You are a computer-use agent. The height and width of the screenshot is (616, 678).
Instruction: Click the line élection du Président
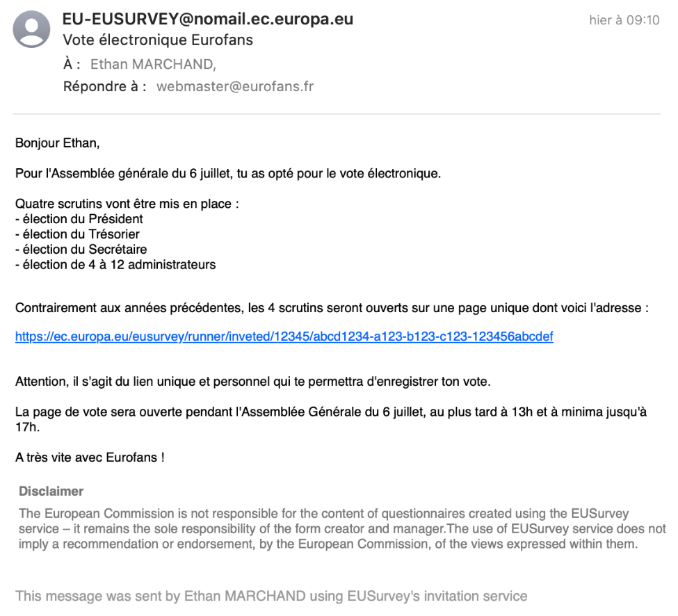pyautogui.click(x=79, y=219)
